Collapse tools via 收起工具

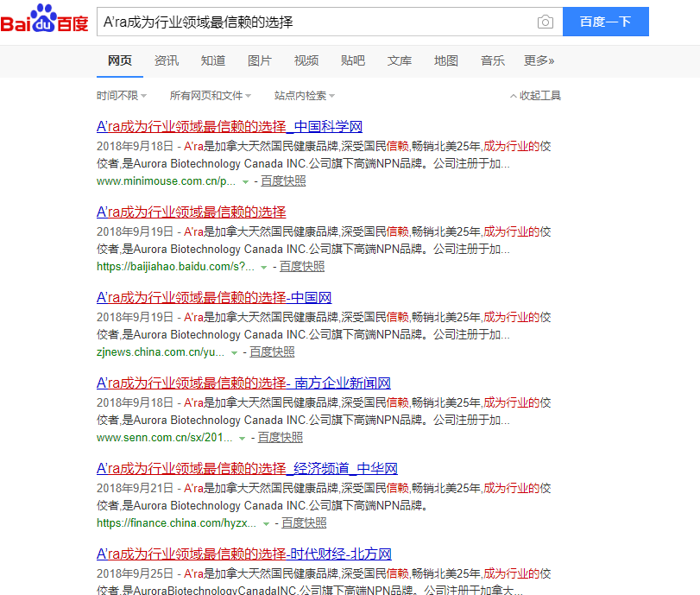(x=535, y=96)
